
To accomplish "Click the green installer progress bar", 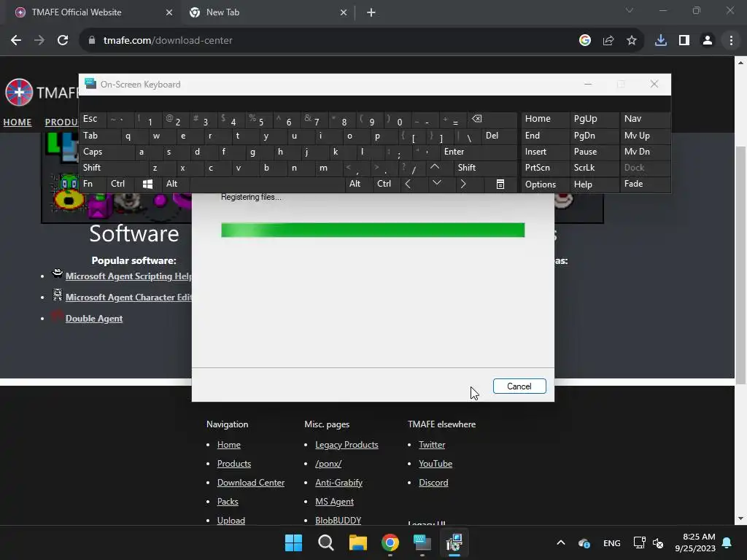I will point(373,230).
